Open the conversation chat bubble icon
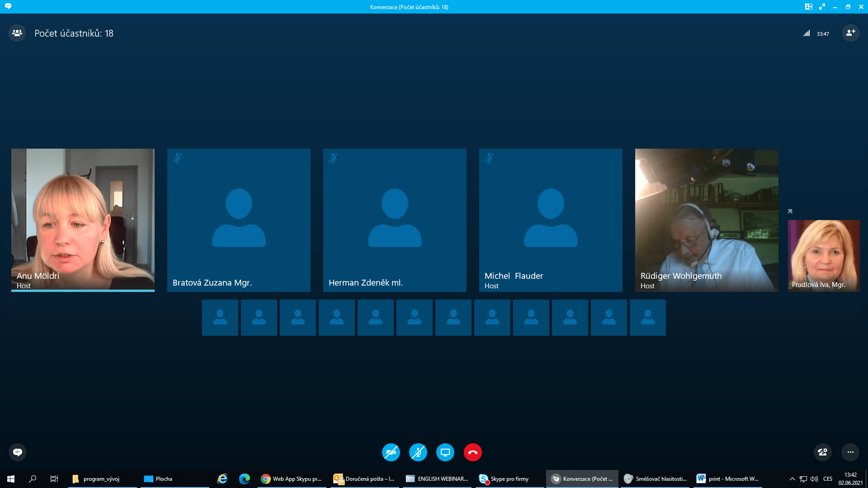868x488 pixels. tap(18, 452)
